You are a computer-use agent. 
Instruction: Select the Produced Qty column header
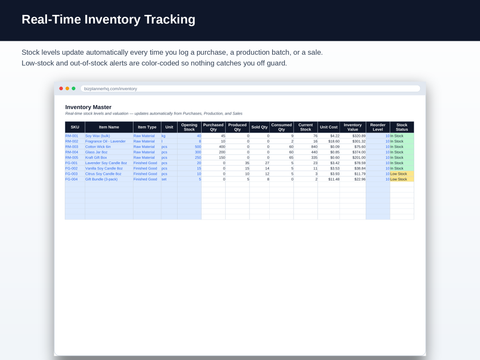[237, 127]
